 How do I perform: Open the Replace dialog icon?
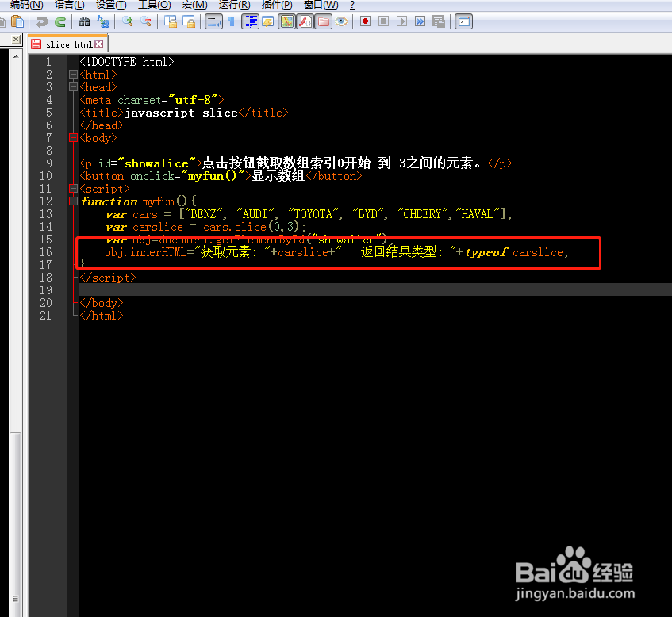pyautogui.click(x=103, y=21)
